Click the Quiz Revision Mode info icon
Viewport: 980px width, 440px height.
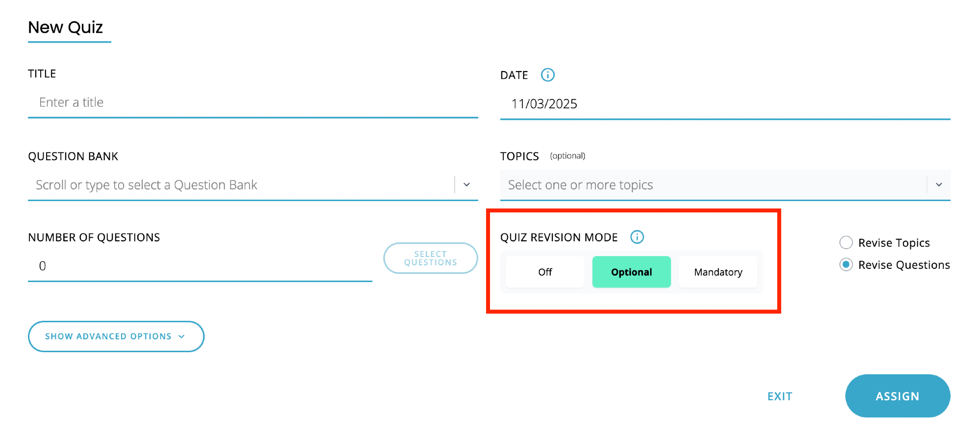tap(637, 237)
